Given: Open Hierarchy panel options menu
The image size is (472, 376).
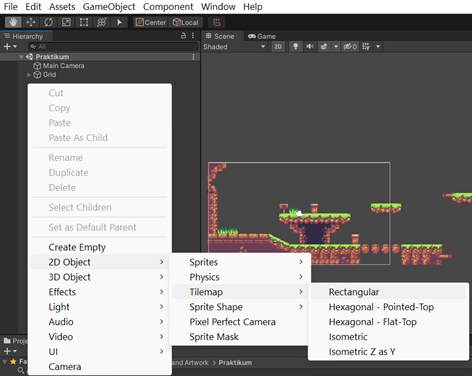Looking at the screenshot, I should [193, 36].
